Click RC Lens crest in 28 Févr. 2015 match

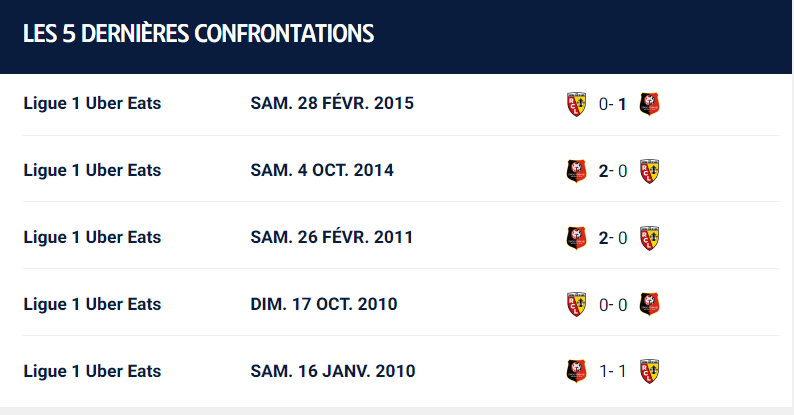[576, 104]
